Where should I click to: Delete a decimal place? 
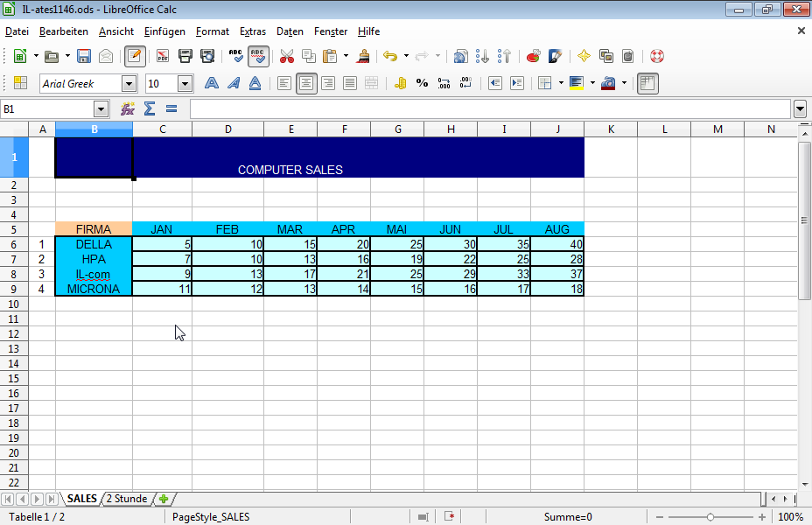point(465,83)
